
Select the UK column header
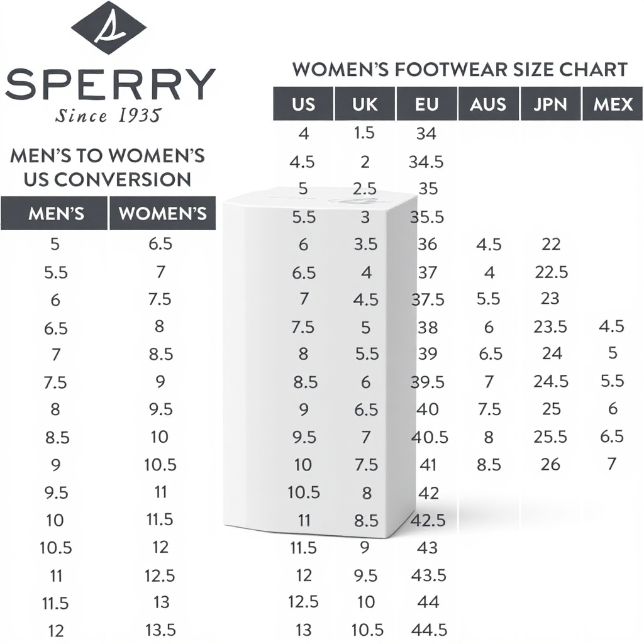[x=365, y=104]
